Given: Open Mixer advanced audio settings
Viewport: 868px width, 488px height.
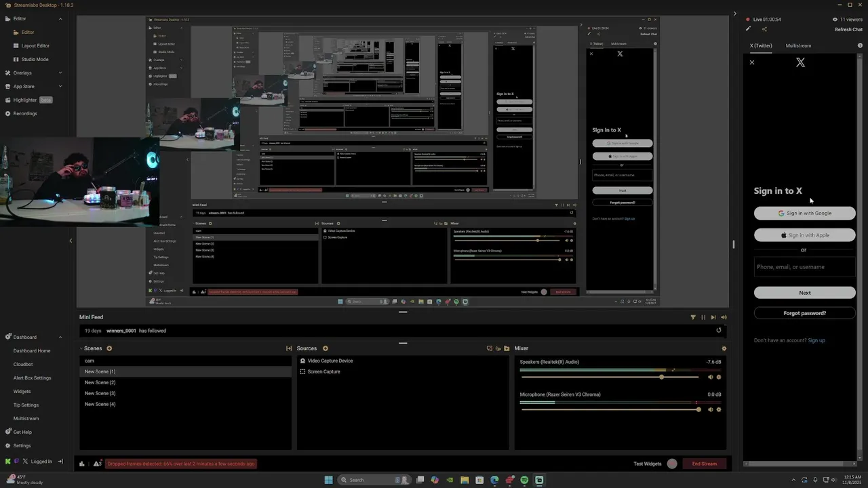Looking at the screenshot, I should [724, 348].
